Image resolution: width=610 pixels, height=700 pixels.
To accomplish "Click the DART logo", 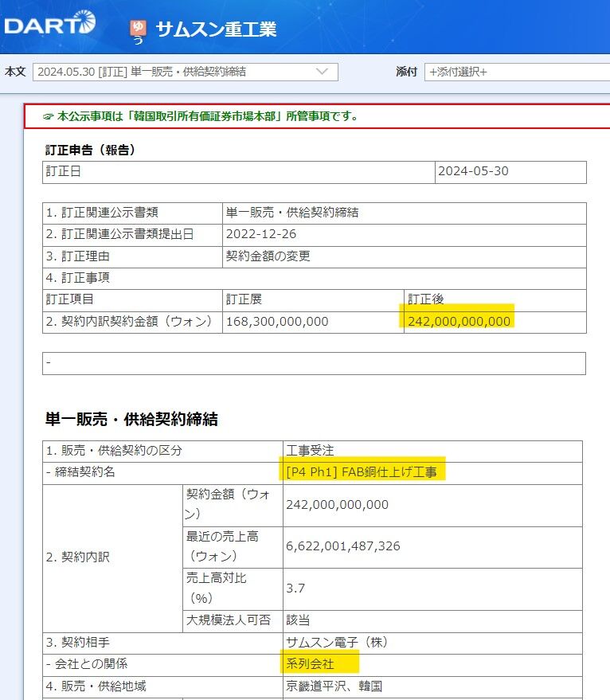I will coord(50,23).
